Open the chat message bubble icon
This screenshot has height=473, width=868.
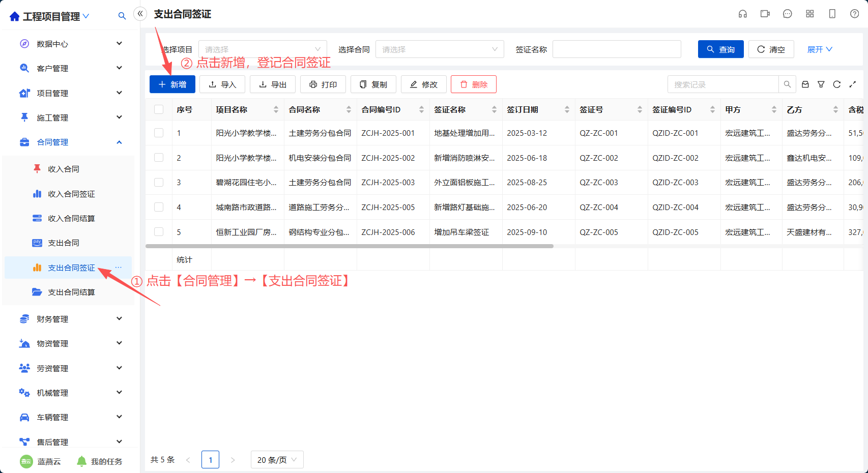(788, 14)
